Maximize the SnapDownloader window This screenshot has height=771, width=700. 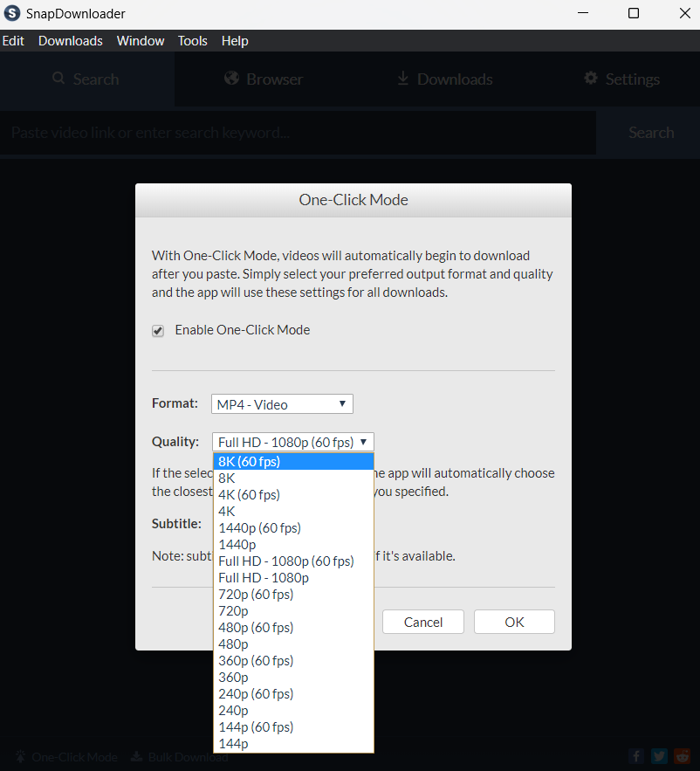[634, 13]
